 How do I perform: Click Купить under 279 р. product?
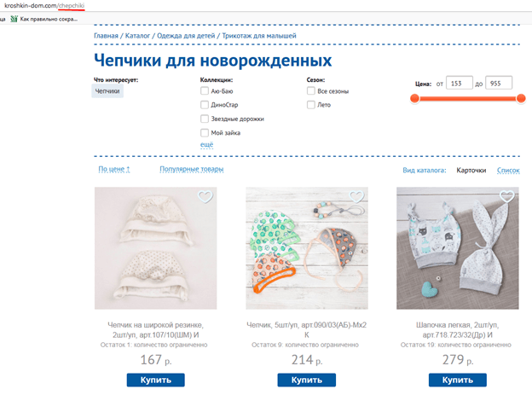457,380
